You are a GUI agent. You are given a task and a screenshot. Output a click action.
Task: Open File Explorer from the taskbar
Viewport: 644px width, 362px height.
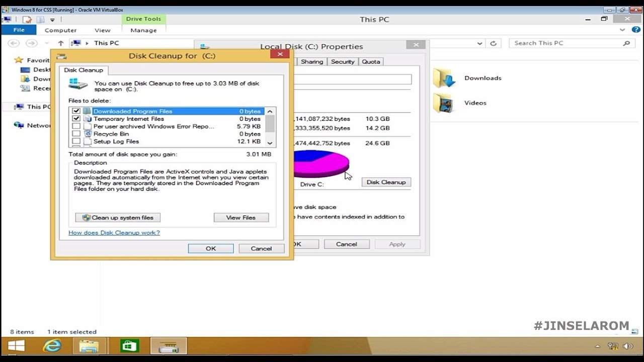click(x=89, y=346)
